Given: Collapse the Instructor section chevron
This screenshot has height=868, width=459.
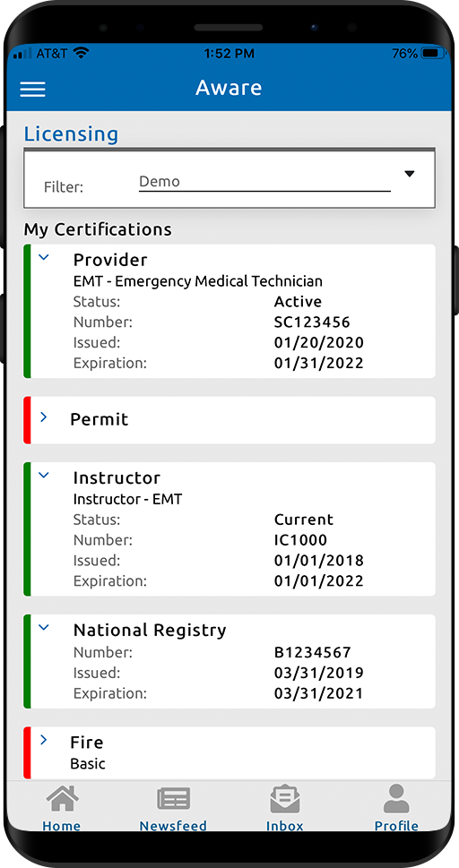Looking at the screenshot, I should (44, 475).
